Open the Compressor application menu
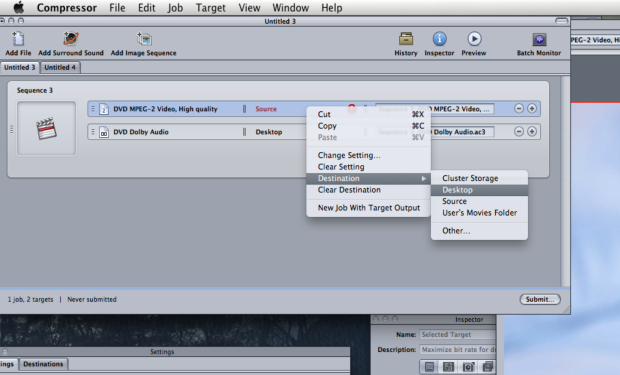The height and width of the screenshot is (375, 620). 66,8
